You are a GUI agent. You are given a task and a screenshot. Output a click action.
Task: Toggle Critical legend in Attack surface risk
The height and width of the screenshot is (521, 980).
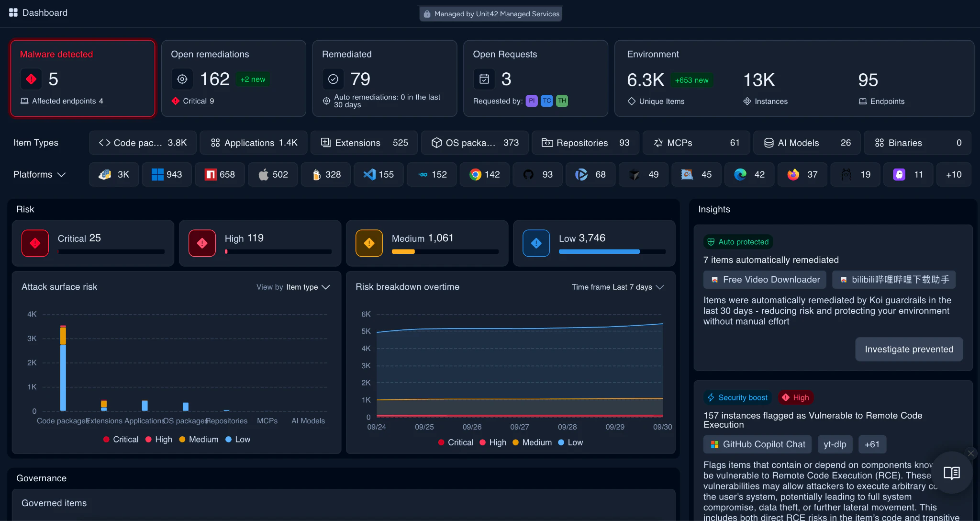[121, 440]
